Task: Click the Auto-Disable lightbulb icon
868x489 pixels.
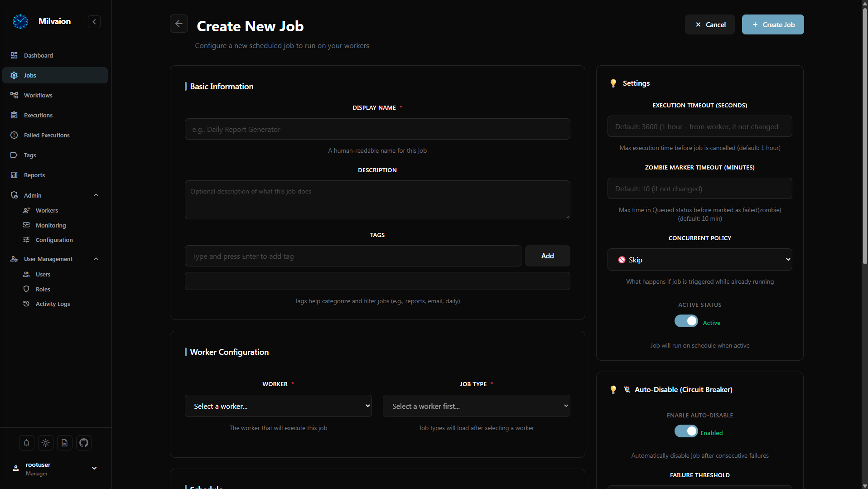Action: [613, 390]
